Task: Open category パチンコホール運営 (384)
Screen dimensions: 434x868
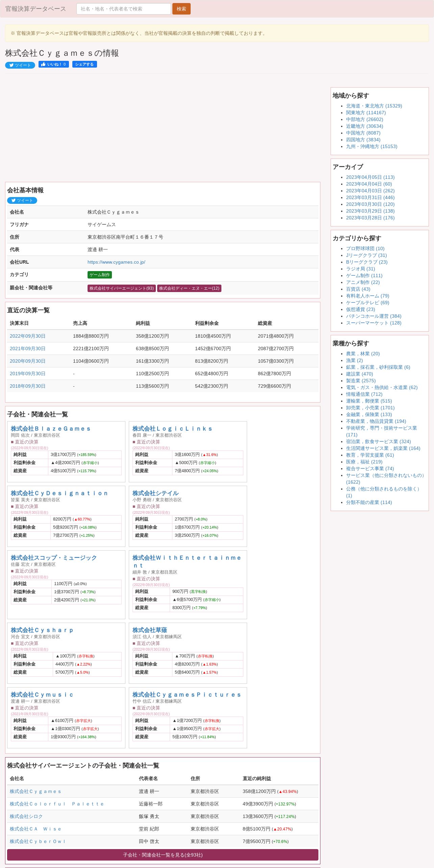Action: tap(373, 316)
